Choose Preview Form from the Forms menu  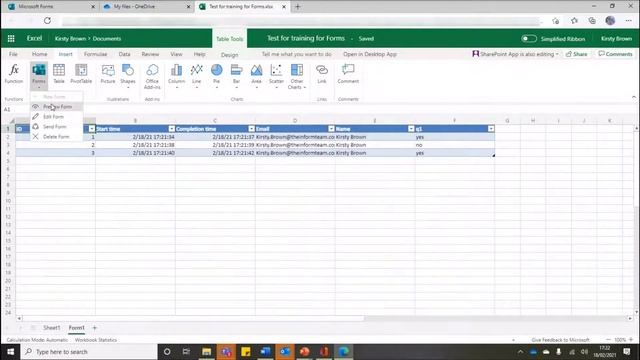[x=57, y=107]
